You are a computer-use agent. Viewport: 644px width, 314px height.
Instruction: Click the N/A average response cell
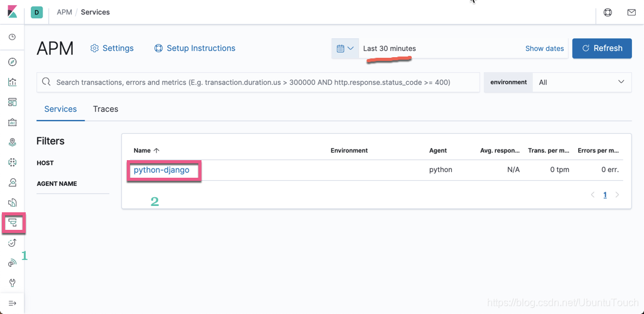[x=513, y=170]
